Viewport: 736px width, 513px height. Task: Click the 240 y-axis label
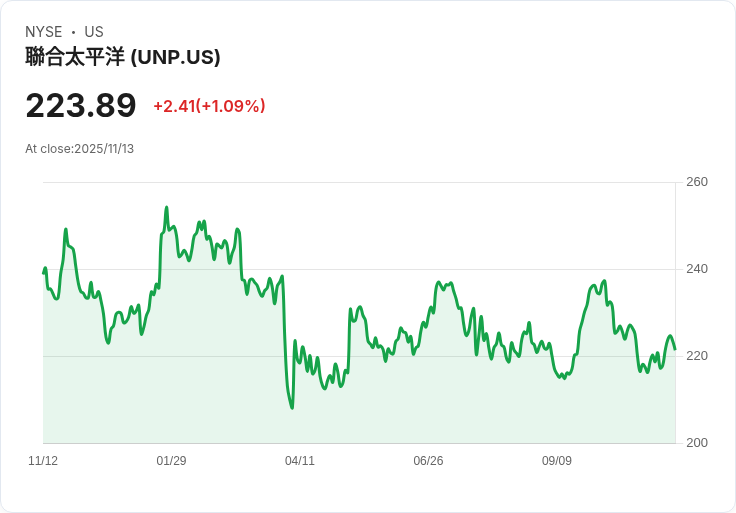[x=697, y=269]
